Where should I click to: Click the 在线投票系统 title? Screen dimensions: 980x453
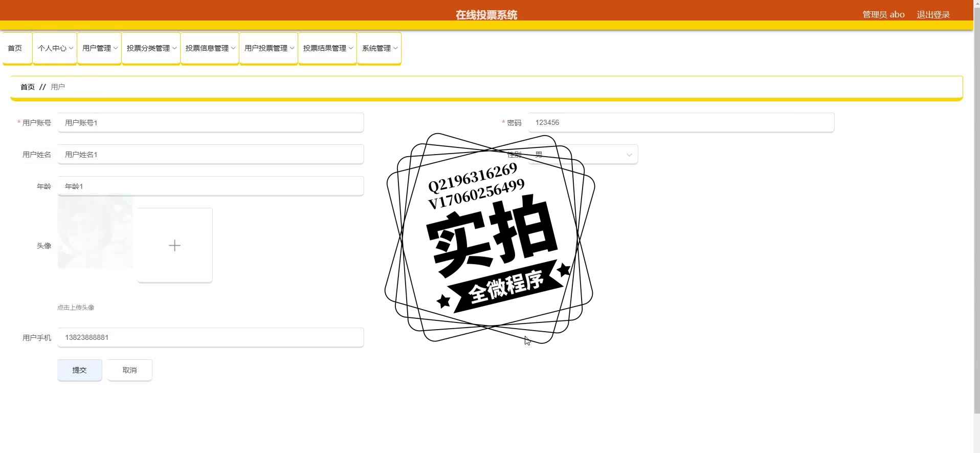486,15
